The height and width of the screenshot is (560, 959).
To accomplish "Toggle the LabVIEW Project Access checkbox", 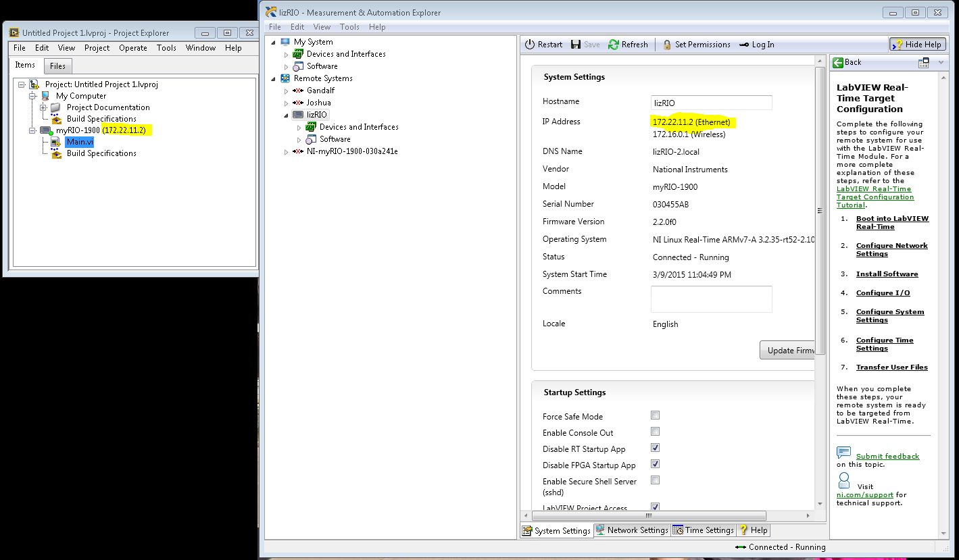I will 655,507.
